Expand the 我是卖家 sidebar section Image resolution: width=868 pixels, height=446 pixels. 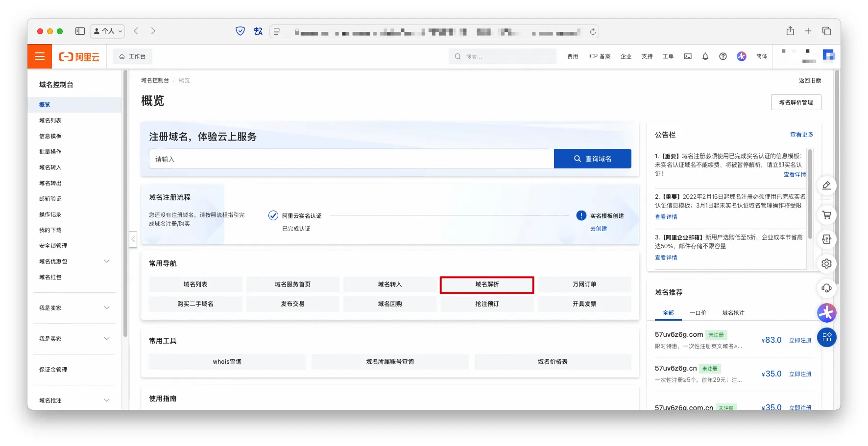pyautogui.click(x=107, y=308)
